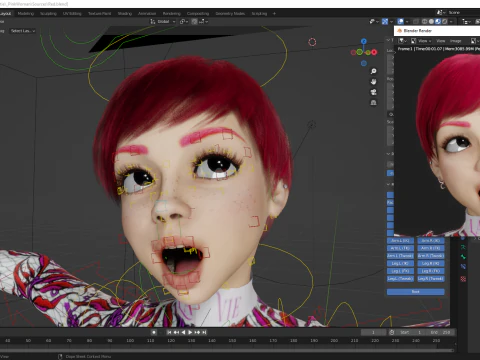Viewport: 480px width, 360px height.
Task: Open editor type dropdown in Blender Render window
Action: (x=403, y=41)
